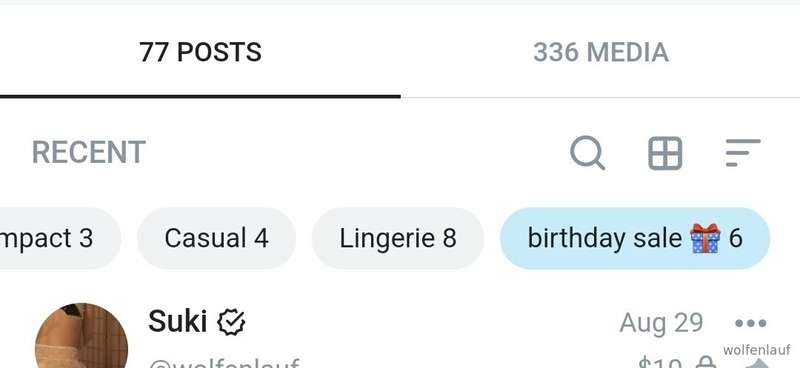Switch to grid view layout icon
The width and height of the screenshot is (800, 368).
tap(665, 153)
